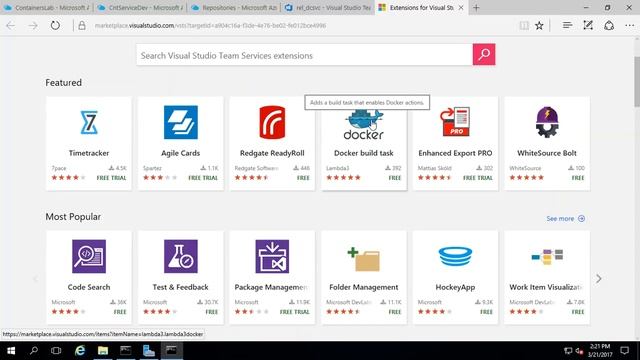Open the Agile Cards extension icon
Screen dimensions: 640x360
(181, 122)
